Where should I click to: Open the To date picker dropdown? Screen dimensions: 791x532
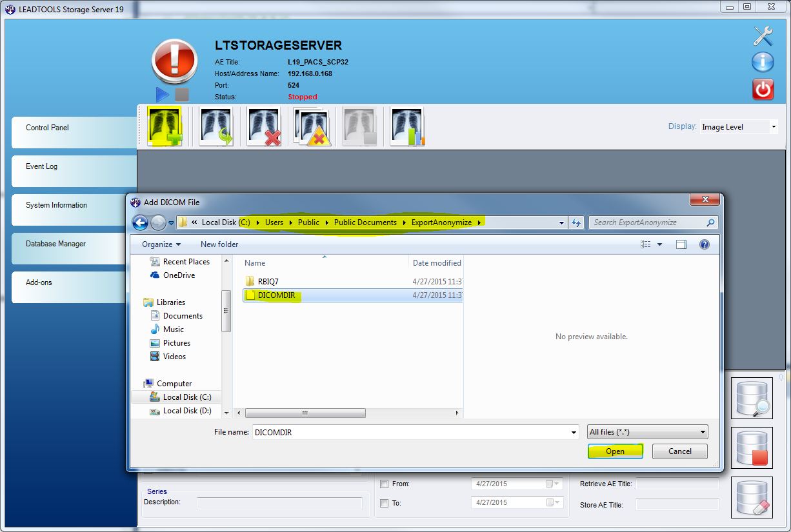[x=553, y=502]
